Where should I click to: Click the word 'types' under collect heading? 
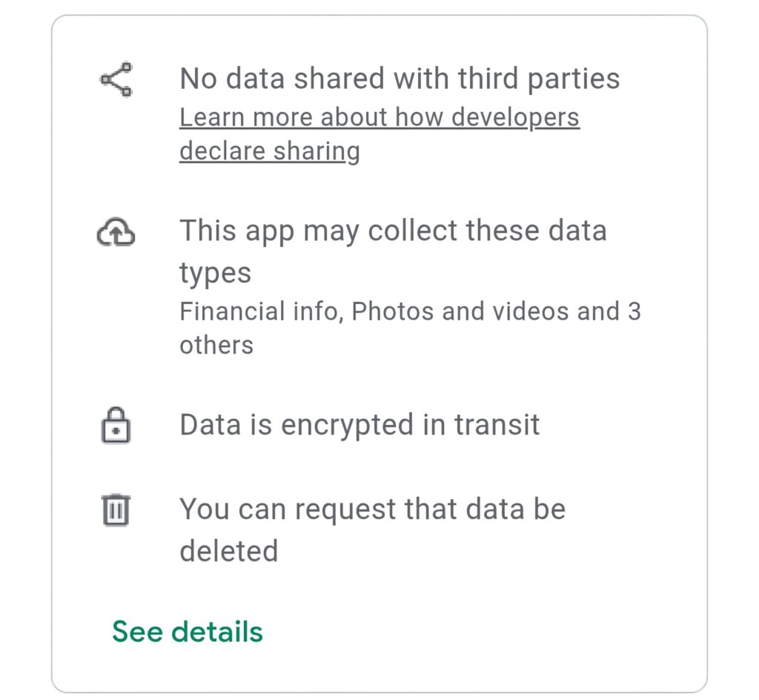click(x=216, y=274)
